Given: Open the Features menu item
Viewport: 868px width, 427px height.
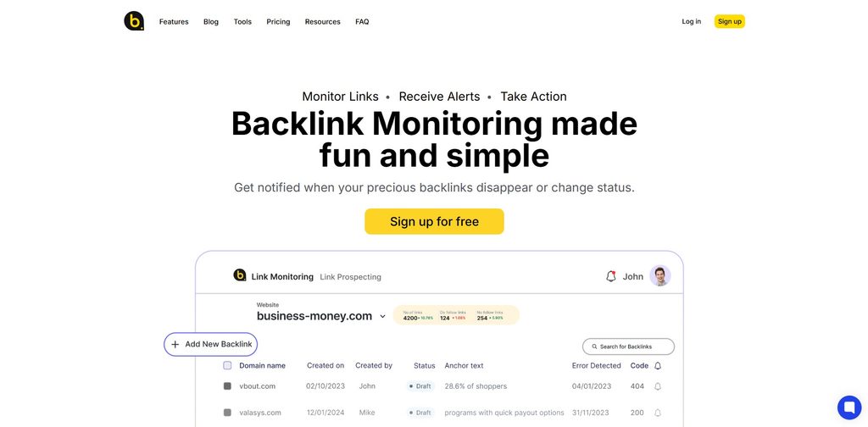Looking at the screenshot, I should 174,21.
